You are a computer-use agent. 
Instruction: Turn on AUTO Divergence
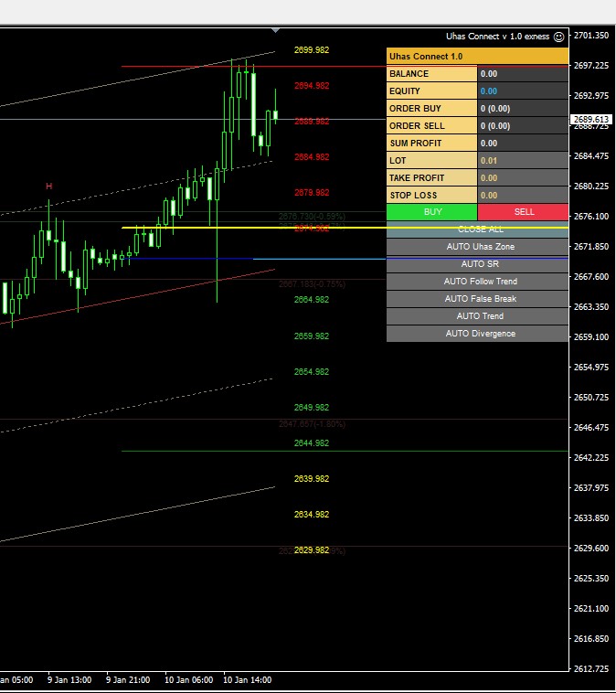(x=478, y=334)
